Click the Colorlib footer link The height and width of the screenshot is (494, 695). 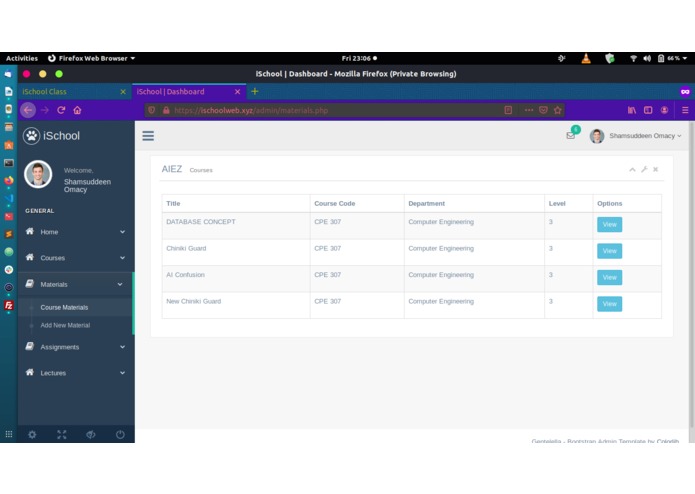[x=668, y=441]
